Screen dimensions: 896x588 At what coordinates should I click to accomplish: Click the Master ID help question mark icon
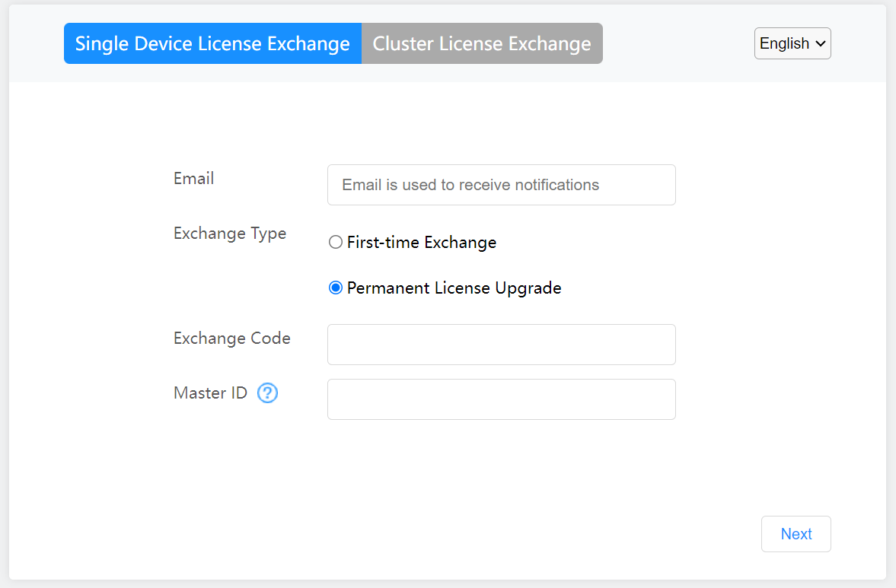[267, 393]
